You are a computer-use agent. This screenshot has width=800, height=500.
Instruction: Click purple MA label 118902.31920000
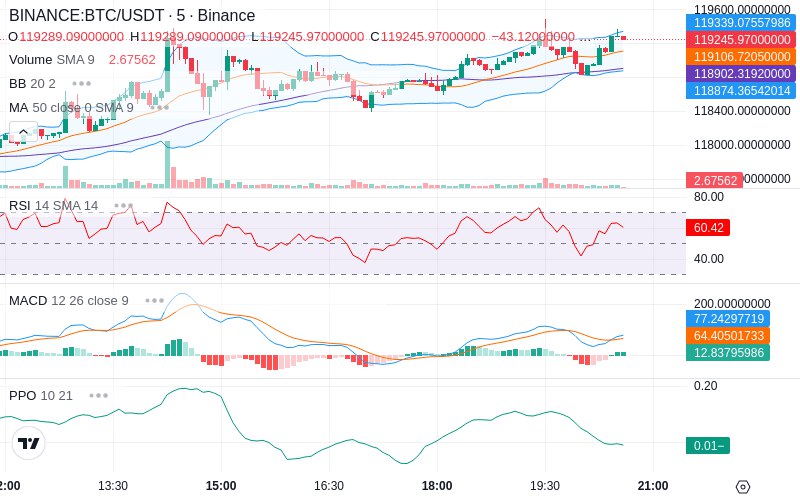[x=741, y=73]
